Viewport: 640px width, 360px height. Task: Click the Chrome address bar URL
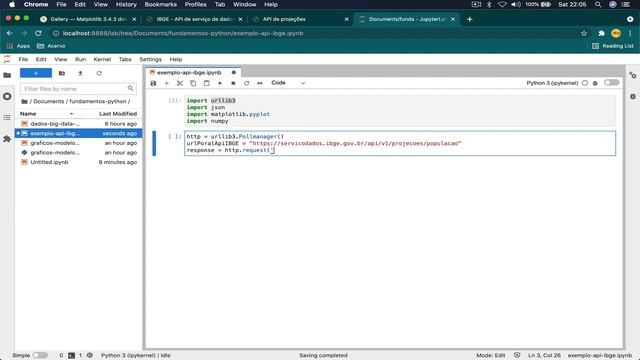pos(183,33)
